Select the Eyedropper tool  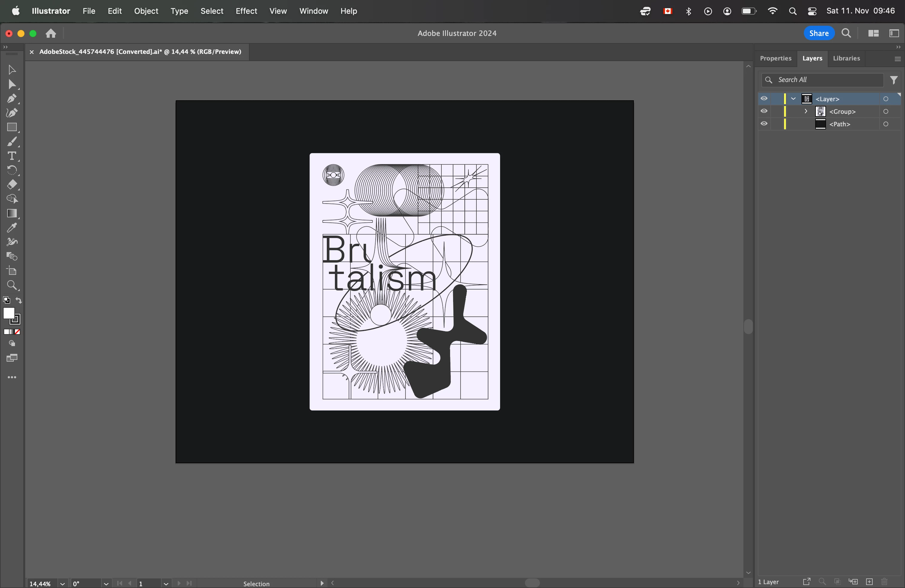(11, 228)
